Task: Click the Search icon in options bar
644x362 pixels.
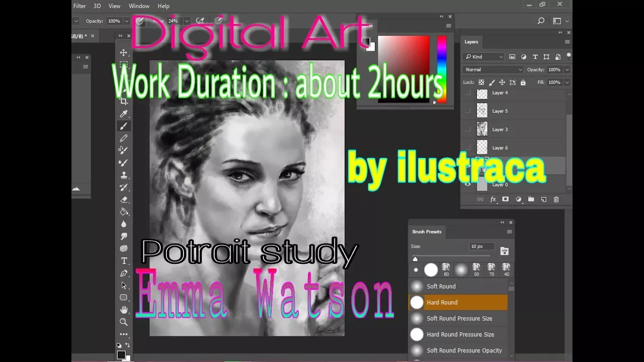Action: click(x=541, y=21)
